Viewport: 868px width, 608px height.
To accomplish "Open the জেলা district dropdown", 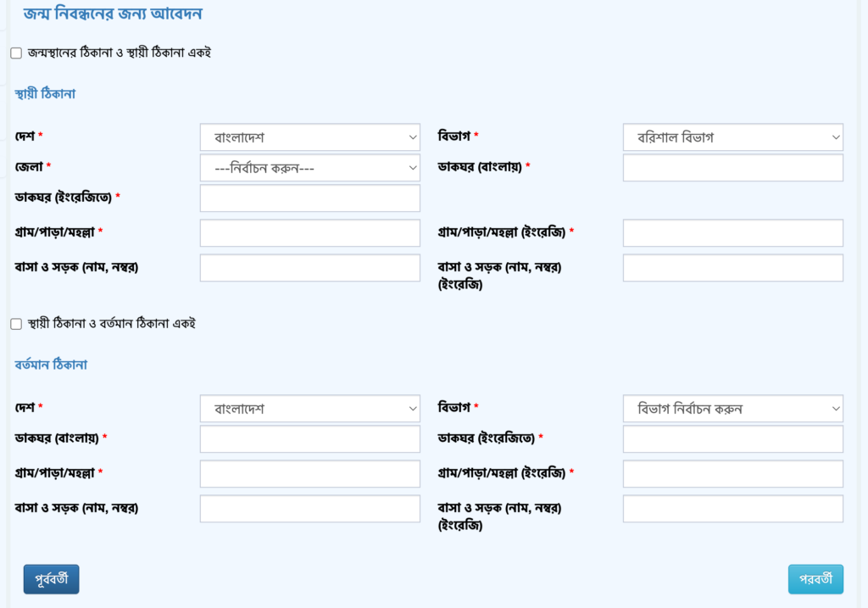I will click(310, 168).
